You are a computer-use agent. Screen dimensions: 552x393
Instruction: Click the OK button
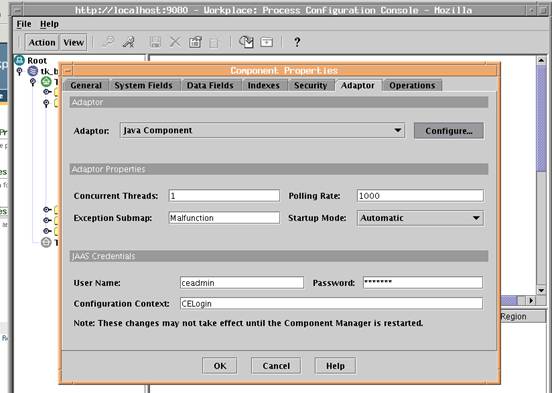tap(220, 366)
